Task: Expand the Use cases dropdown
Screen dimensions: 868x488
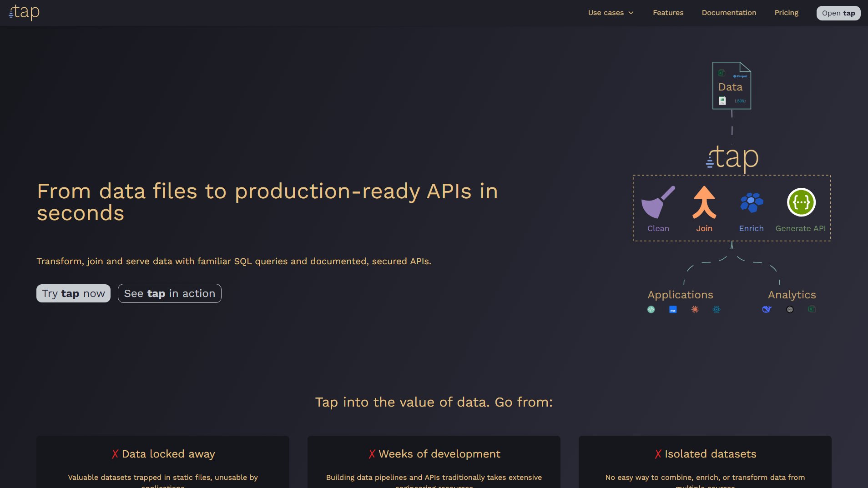Action: [606, 12]
